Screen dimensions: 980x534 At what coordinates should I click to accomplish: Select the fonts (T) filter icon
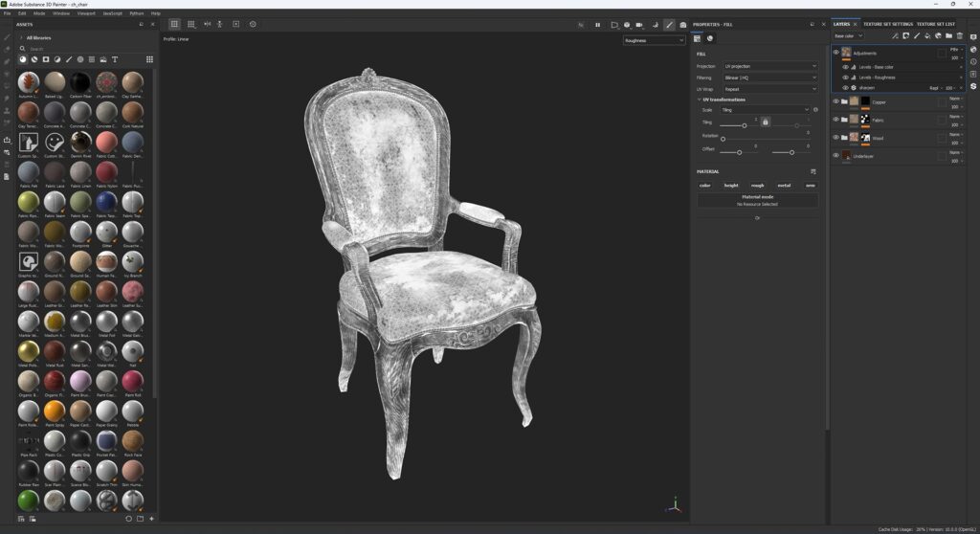(x=115, y=59)
